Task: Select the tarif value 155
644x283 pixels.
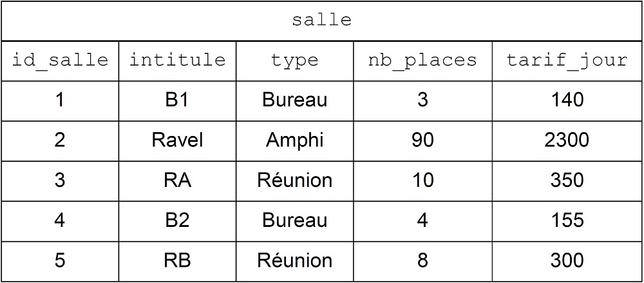Action: tap(567, 220)
